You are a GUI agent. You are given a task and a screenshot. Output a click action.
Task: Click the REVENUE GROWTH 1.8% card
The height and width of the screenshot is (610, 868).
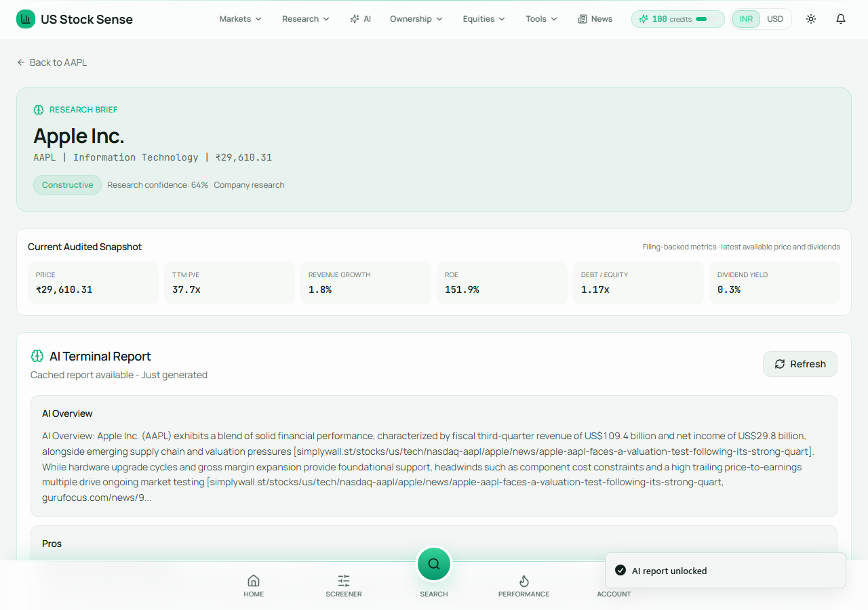click(366, 283)
